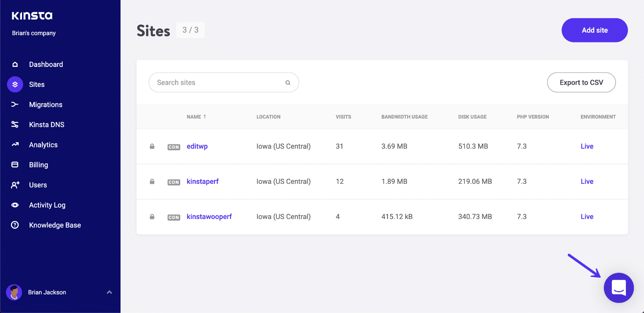This screenshot has height=313, width=644.
Task: Open the kinstaperf site link
Action: coord(203,182)
